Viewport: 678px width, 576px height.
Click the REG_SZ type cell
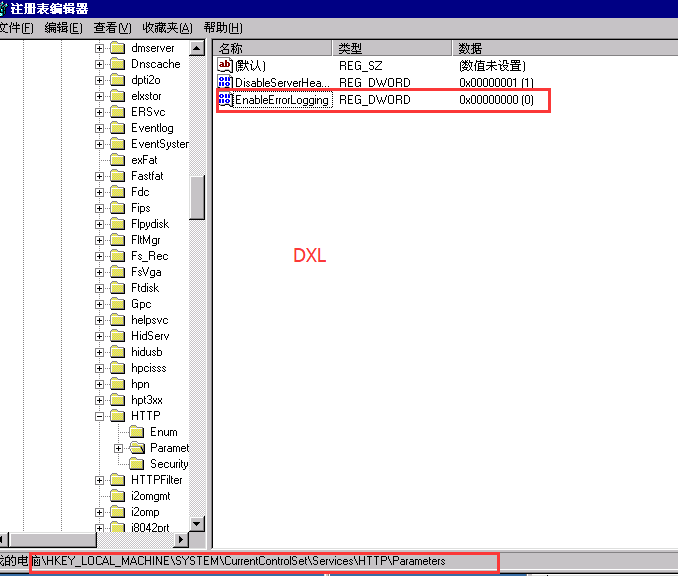[361, 66]
